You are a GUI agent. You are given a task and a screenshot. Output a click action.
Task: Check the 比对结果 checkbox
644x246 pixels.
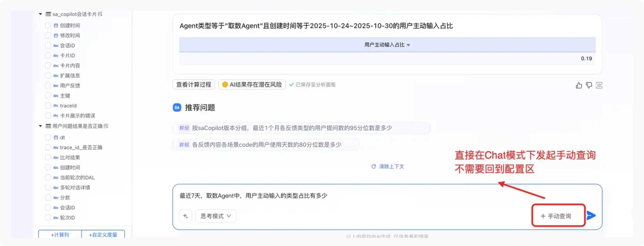[48, 157]
